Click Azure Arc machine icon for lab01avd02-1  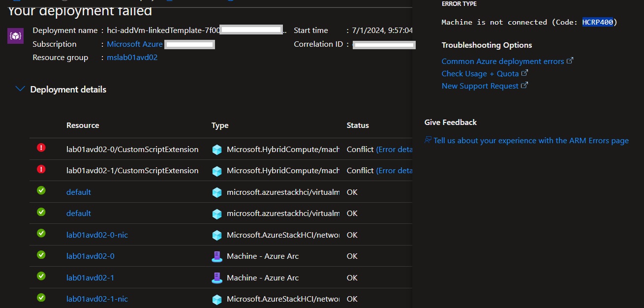click(x=217, y=278)
